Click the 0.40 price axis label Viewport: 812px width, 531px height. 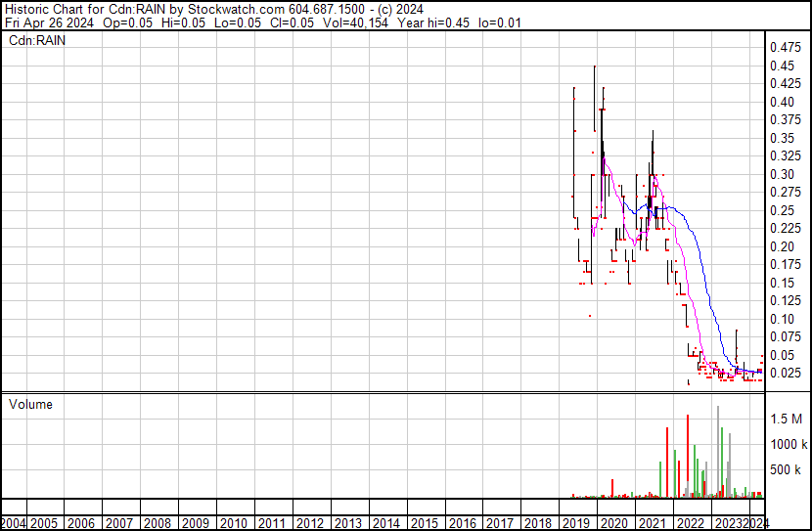[x=782, y=102]
